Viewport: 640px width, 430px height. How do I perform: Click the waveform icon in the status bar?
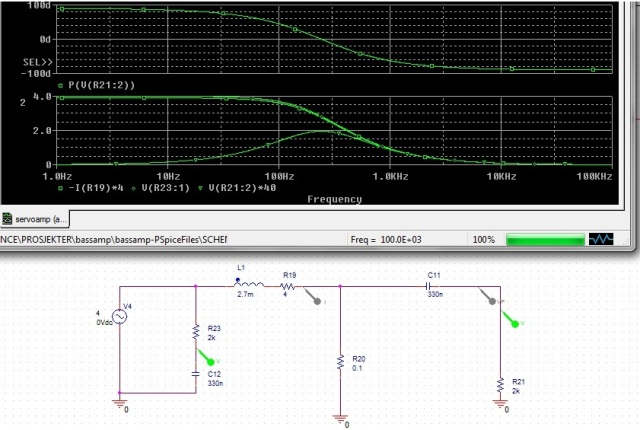pyautogui.click(x=601, y=239)
